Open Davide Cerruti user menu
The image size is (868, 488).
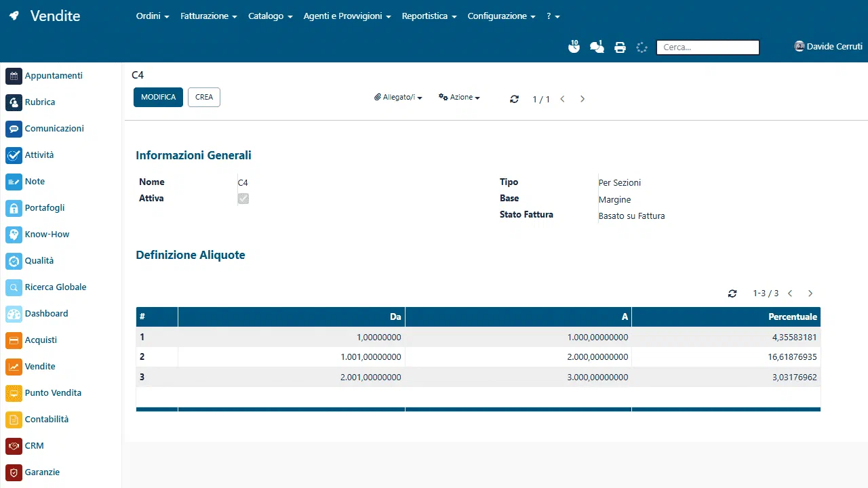click(x=828, y=47)
